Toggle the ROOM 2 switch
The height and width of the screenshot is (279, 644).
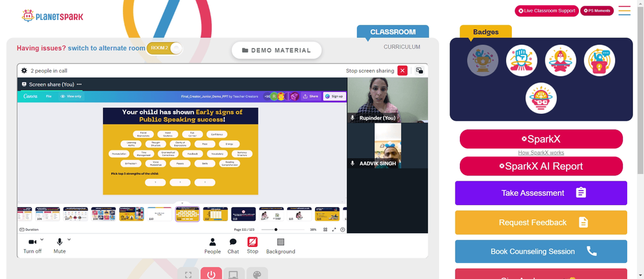pos(164,48)
